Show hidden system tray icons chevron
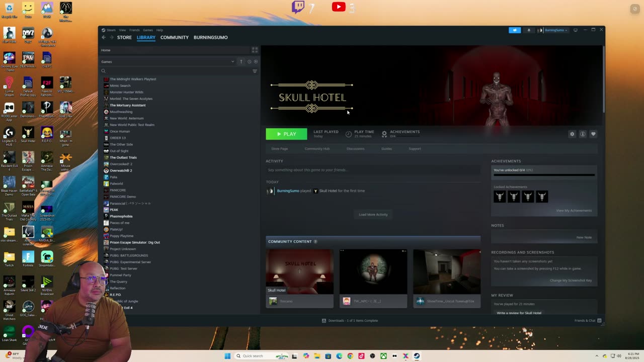 597,356
